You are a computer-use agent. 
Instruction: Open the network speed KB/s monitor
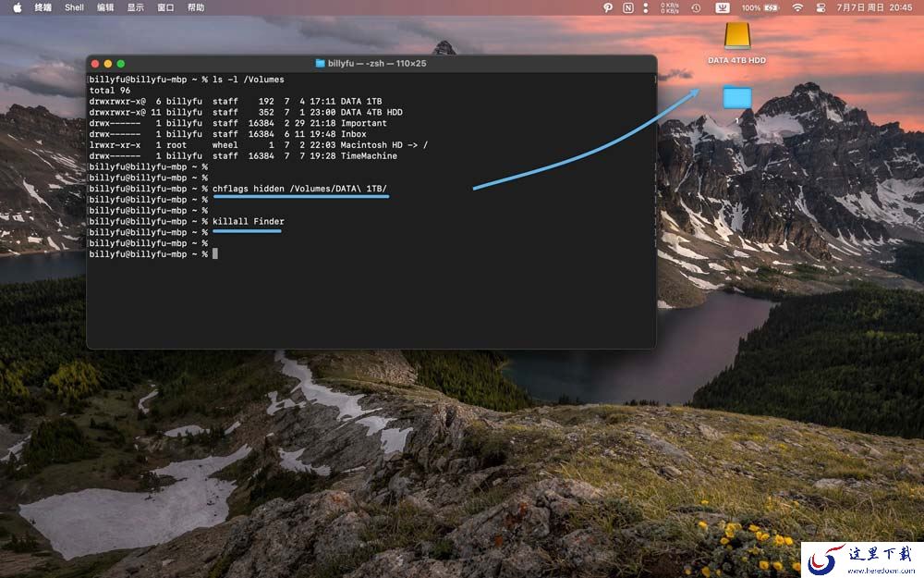[669, 7]
